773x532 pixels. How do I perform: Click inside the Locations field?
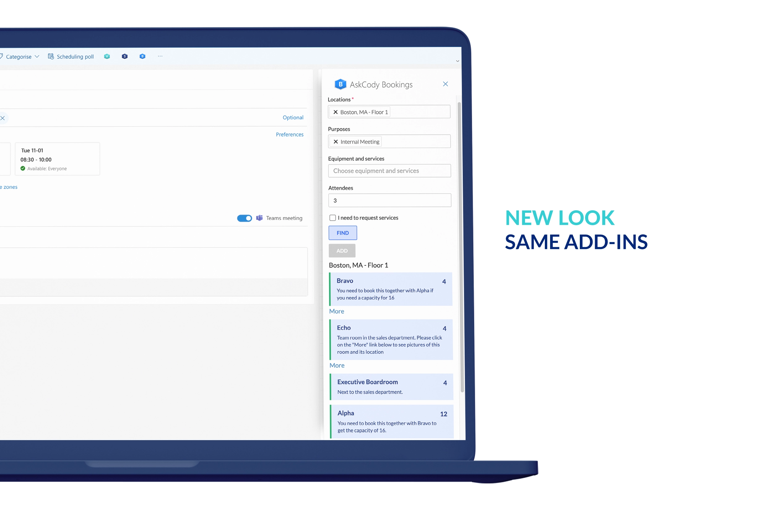coord(389,112)
